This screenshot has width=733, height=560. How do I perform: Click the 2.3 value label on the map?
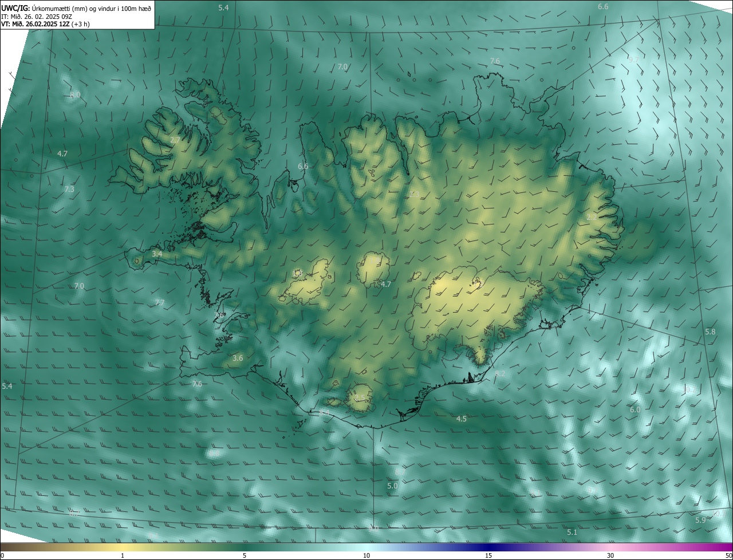[415, 194]
